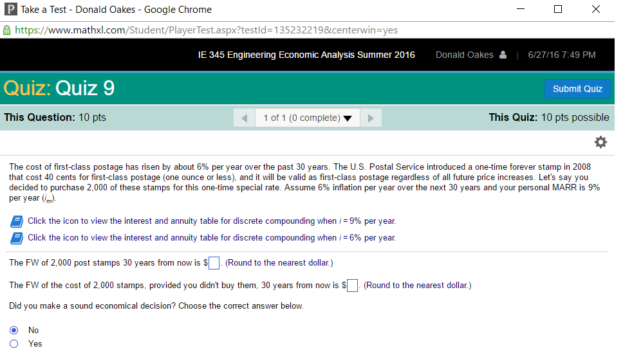Open the 9% interest table book icon
Image resolution: width=632 pixels, height=364 pixels.
16,221
